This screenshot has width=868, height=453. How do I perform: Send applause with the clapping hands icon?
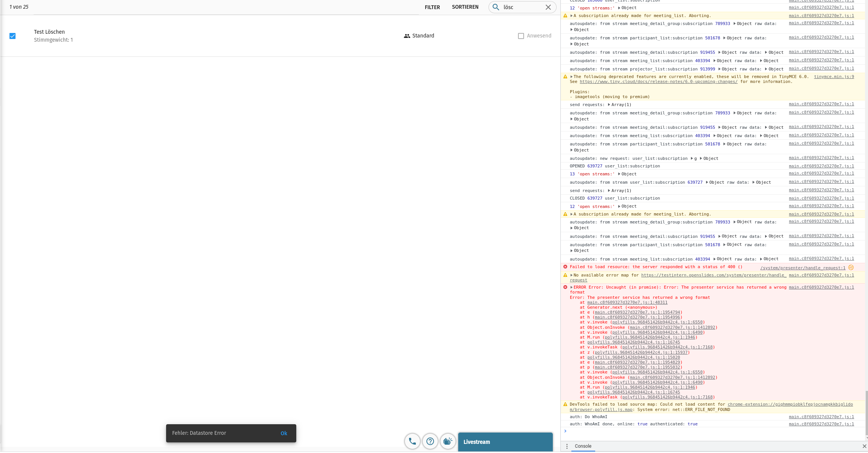pyautogui.click(x=448, y=441)
